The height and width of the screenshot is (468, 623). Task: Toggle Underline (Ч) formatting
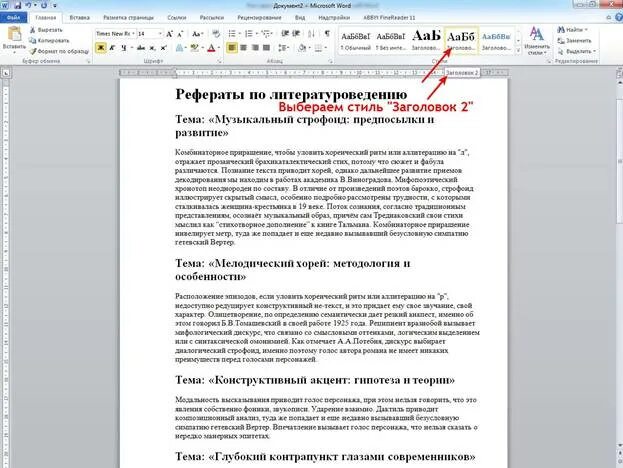[x=124, y=48]
